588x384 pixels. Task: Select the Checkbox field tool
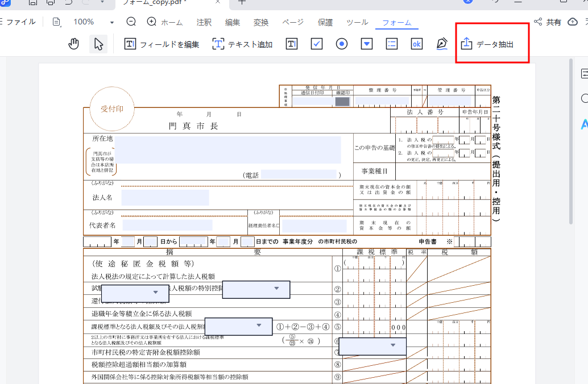tap(316, 44)
